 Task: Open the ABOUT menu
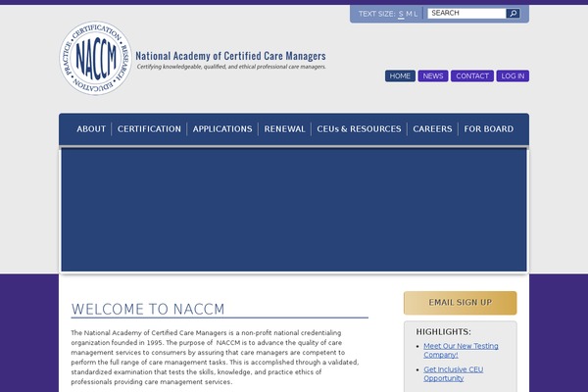click(x=91, y=129)
